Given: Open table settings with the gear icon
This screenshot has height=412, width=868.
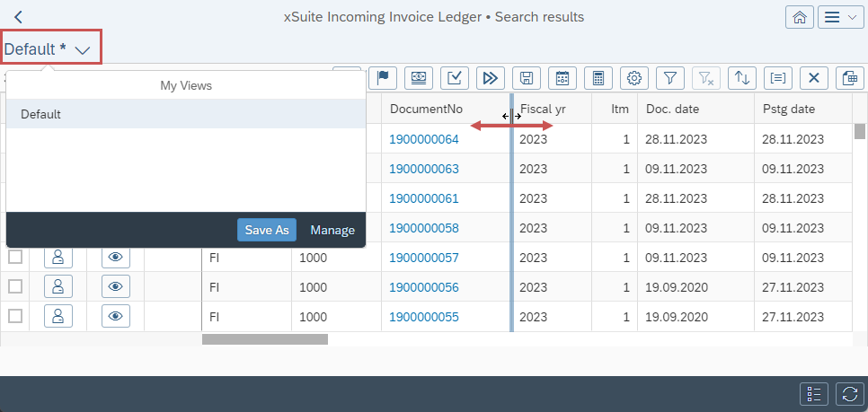Looking at the screenshot, I should pyautogui.click(x=634, y=78).
